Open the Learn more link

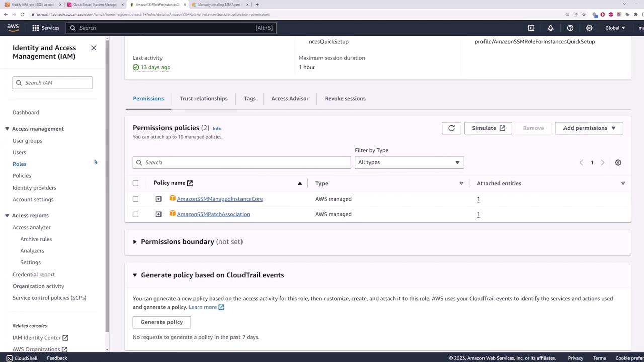(x=206, y=307)
